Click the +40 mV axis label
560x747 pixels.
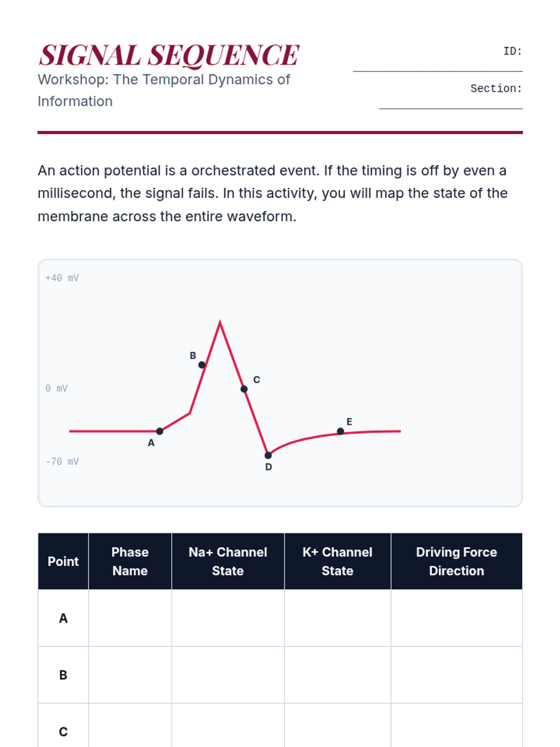pos(62,278)
